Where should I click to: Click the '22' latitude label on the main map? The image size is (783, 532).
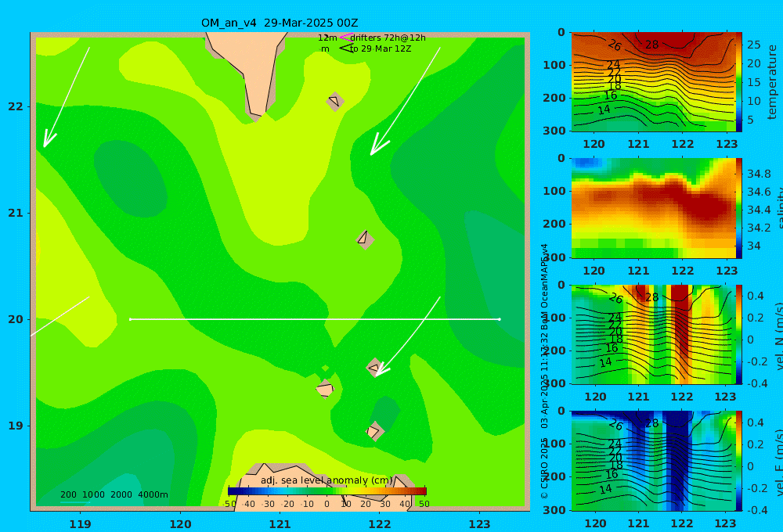pyautogui.click(x=16, y=106)
